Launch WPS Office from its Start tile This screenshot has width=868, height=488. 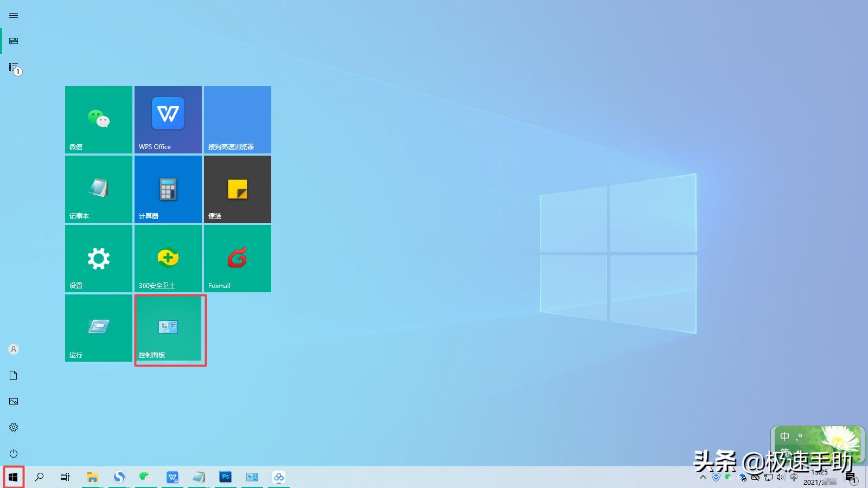click(168, 119)
